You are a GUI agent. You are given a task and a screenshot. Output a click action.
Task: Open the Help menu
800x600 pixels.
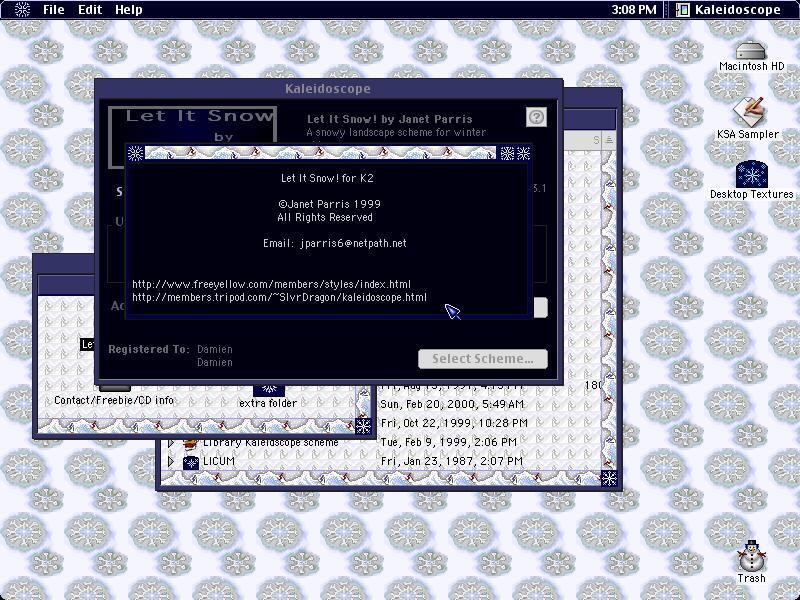(129, 10)
